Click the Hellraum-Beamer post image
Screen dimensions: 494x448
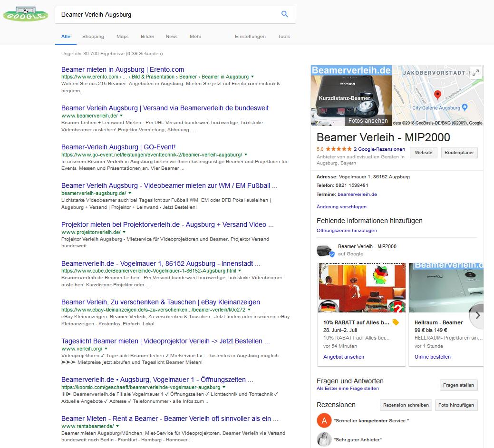(446, 288)
